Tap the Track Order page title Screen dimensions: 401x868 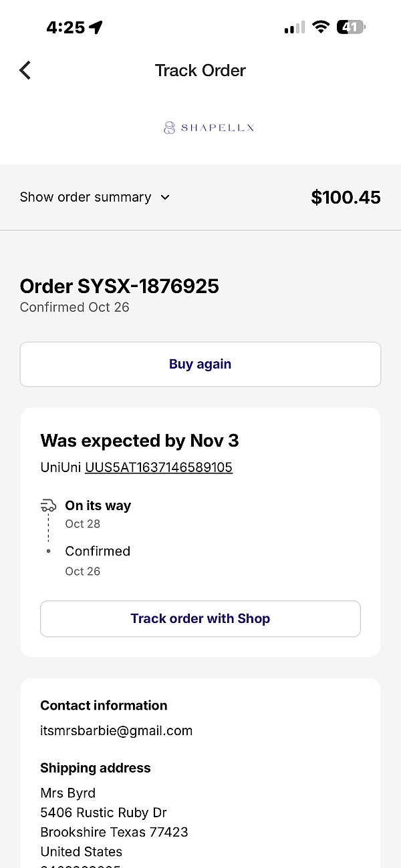(200, 70)
